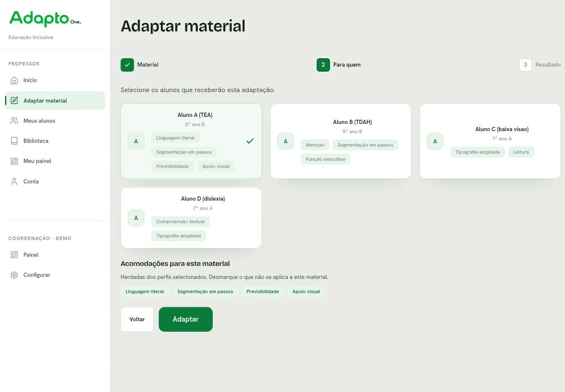Click the Acomodações para este material heading
The width and height of the screenshot is (565, 392).
coord(175,264)
